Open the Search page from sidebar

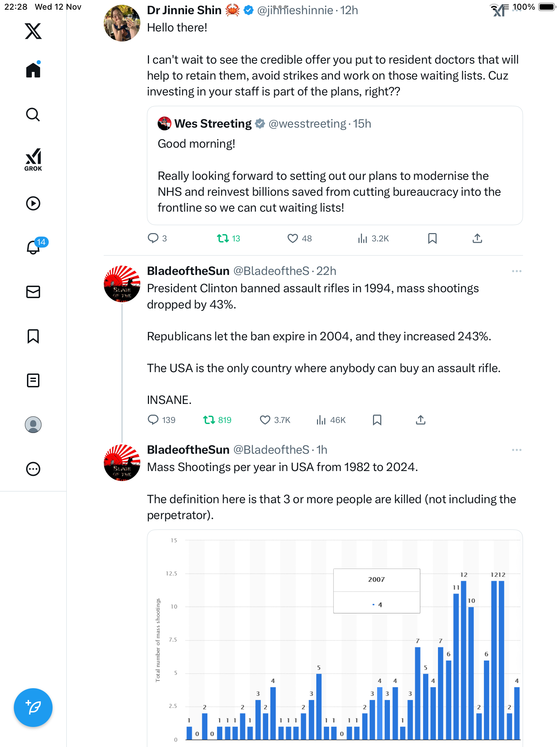(x=33, y=115)
